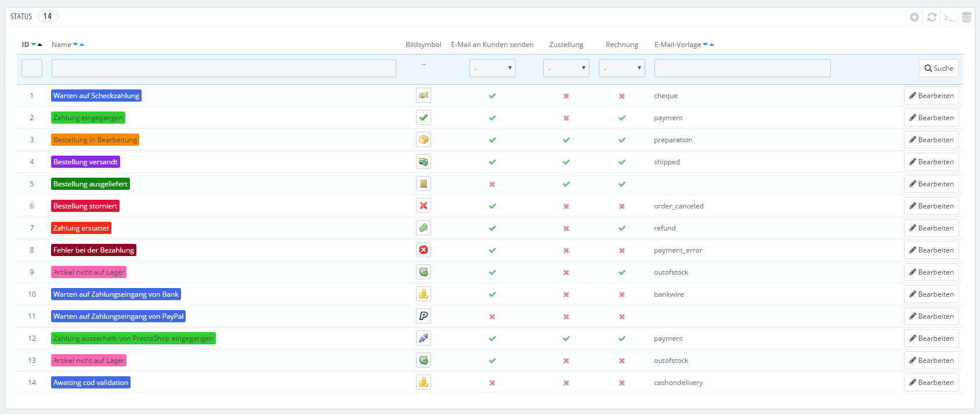Viewport: 980px width, 414px height.
Task: Export list to SQL Manager database icon
Action: point(967,17)
